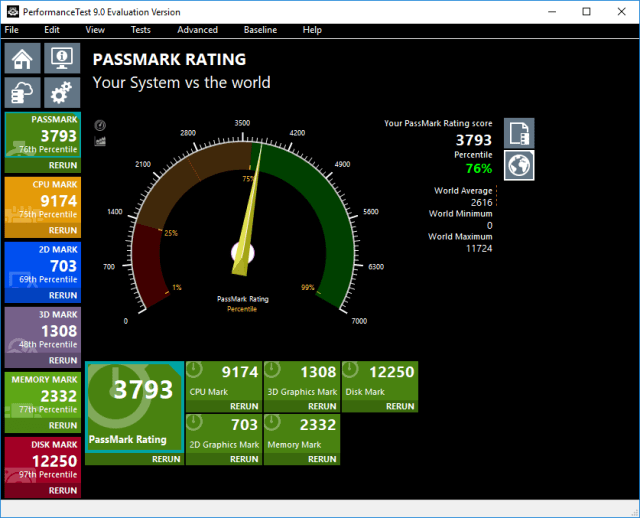This screenshot has height=518, width=640.
Task: Select the MEMORY MARK 2332 sidebar tile
Action: click(43, 395)
